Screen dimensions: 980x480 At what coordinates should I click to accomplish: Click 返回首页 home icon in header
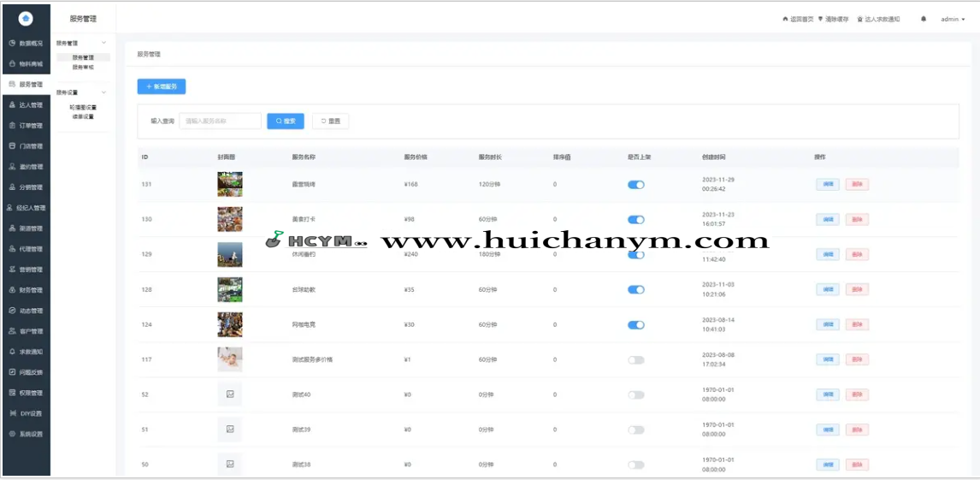785,19
